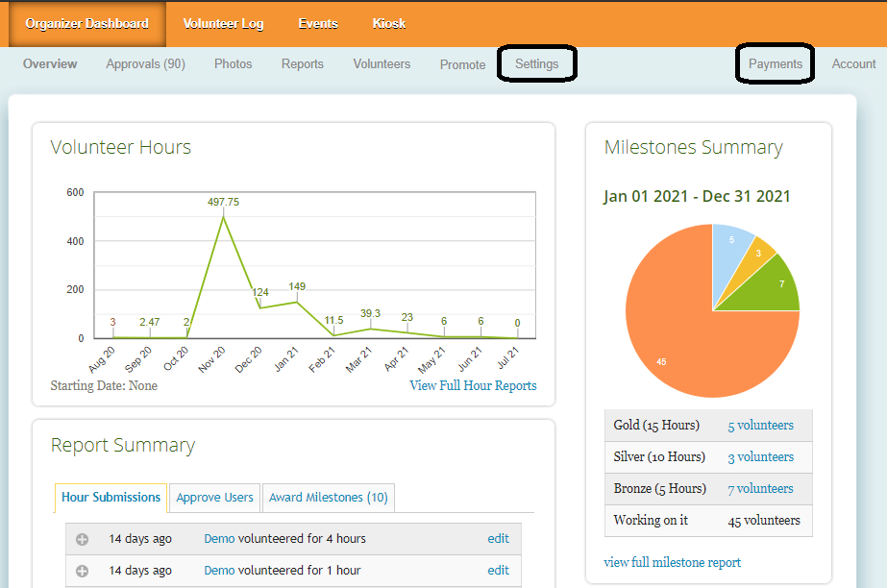Screen dimensions: 887x588
Task: Open the Settings menu item
Action: point(536,64)
